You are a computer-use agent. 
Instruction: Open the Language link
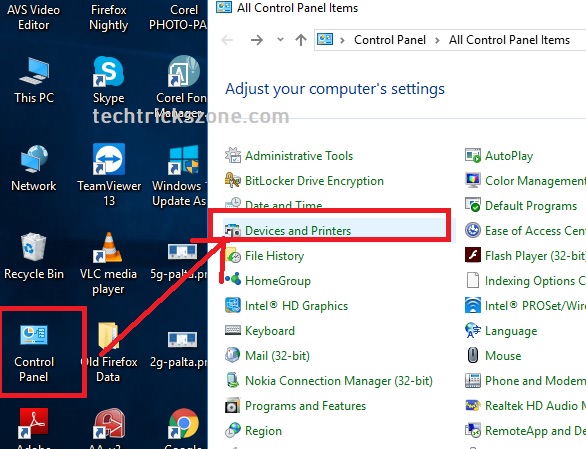(x=511, y=331)
